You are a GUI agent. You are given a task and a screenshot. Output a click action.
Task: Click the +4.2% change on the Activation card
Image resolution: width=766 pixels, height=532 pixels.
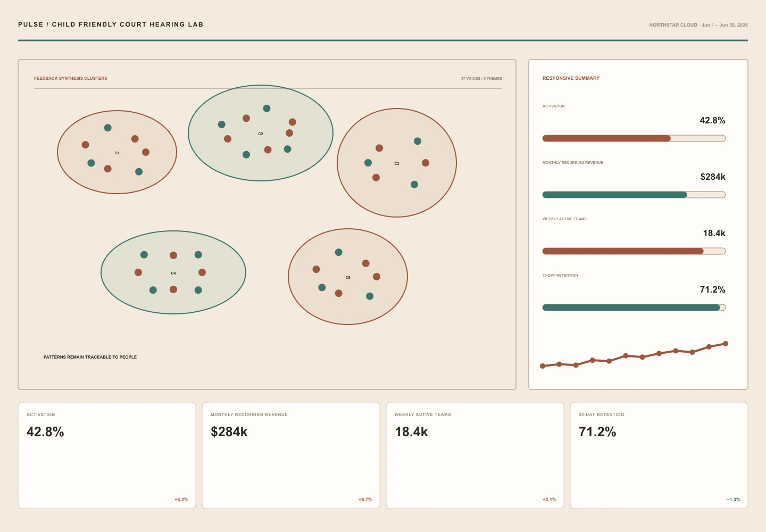pyautogui.click(x=181, y=500)
